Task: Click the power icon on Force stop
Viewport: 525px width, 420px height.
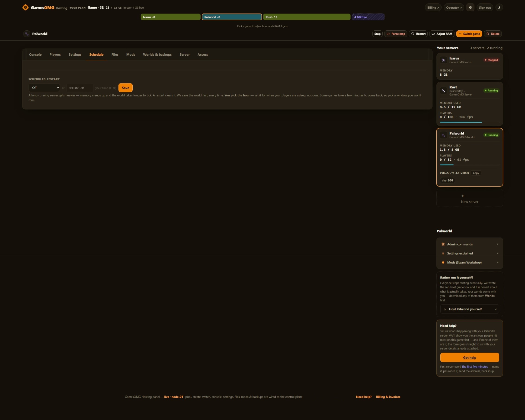Action: (x=388, y=34)
